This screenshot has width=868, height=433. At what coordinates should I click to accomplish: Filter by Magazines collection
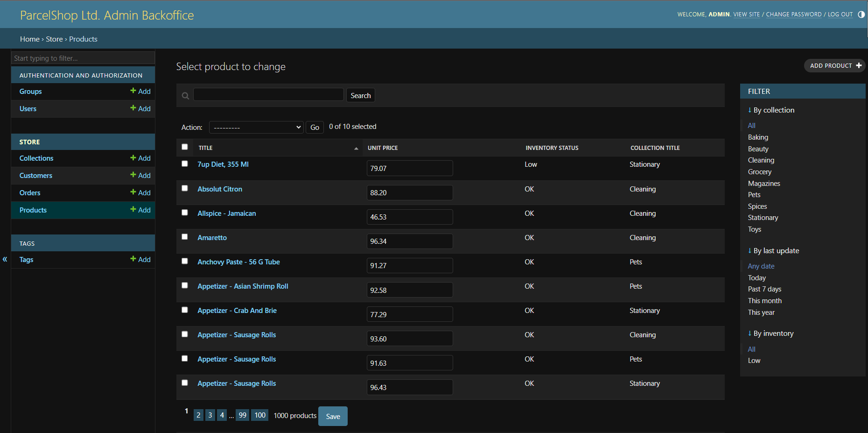[x=764, y=184]
